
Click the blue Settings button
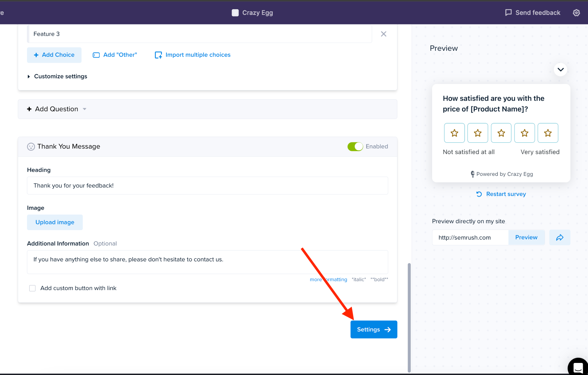tap(374, 329)
